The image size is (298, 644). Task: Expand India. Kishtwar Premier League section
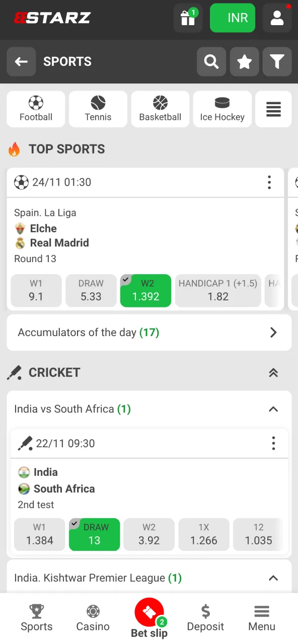pos(273,578)
